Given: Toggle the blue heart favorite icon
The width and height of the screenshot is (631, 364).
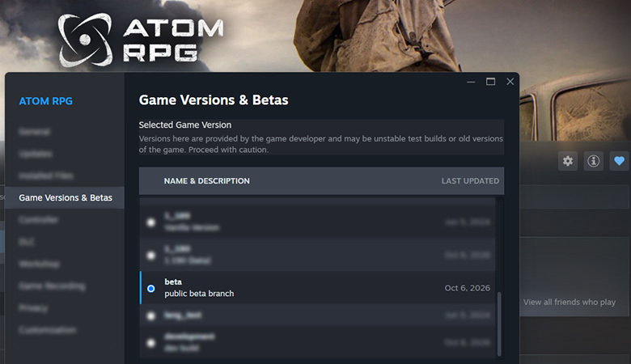Looking at the screenshot, I should pos(619,161).
